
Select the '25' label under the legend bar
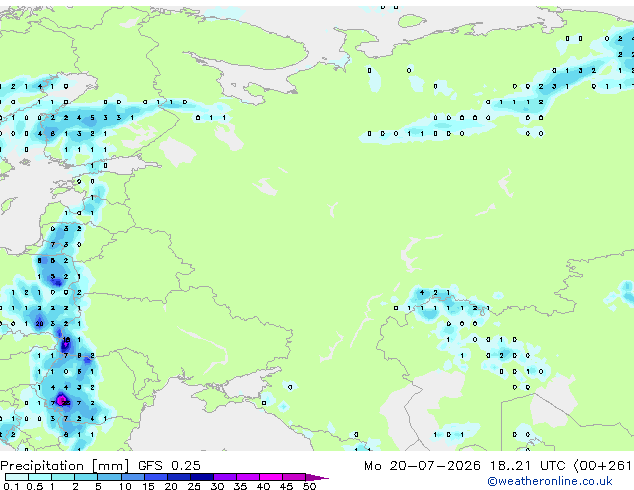194,486
